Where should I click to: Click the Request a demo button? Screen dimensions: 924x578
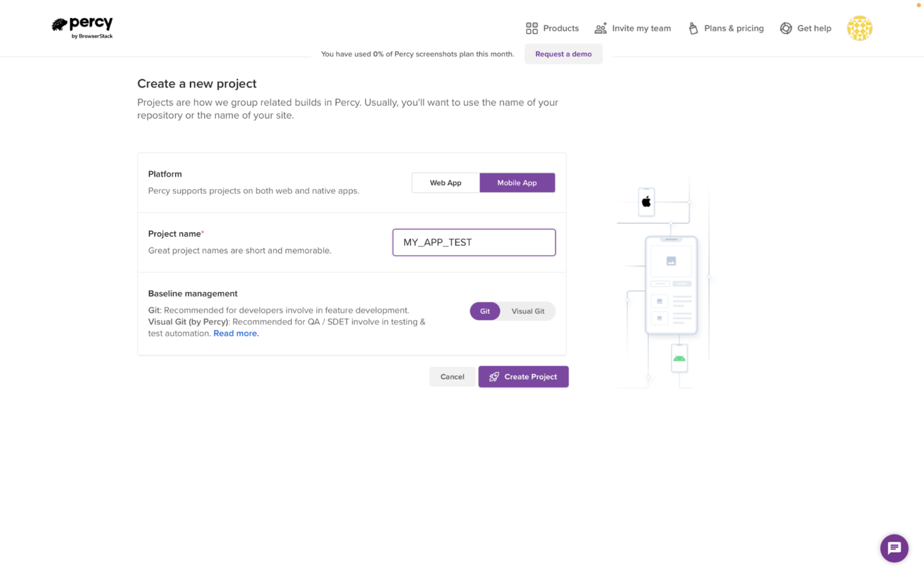click(x=564, y=54)
